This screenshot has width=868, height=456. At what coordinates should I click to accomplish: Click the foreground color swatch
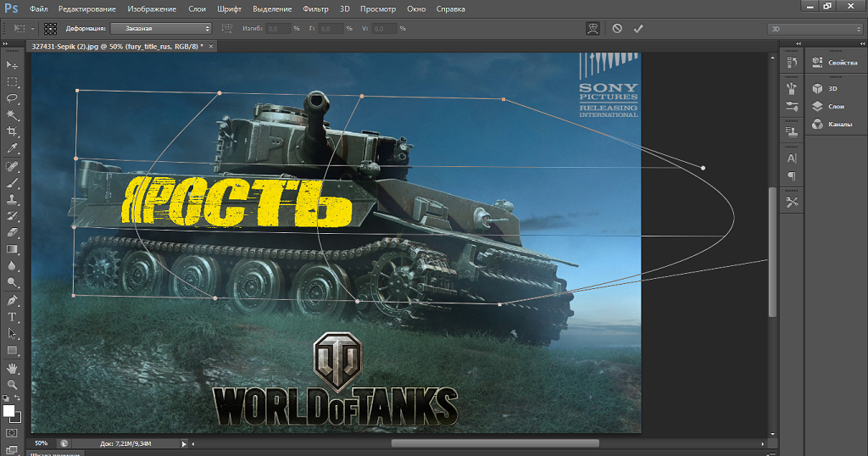[8, 410]
